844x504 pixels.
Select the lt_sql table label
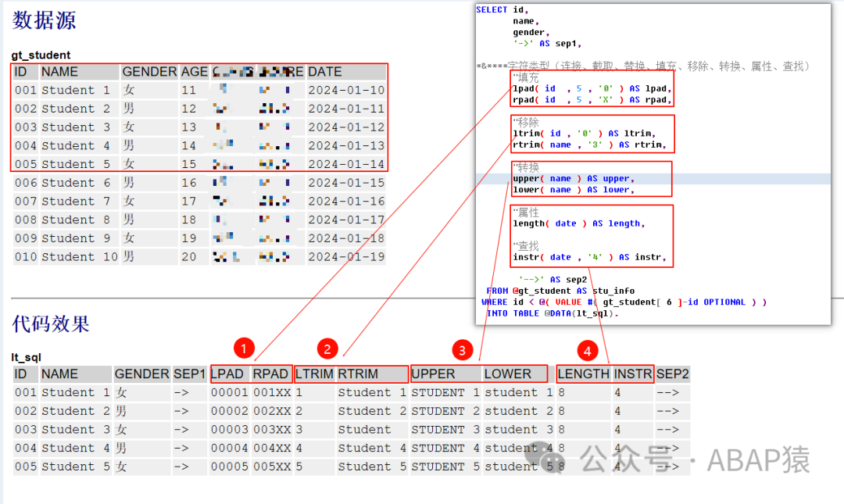27,357
